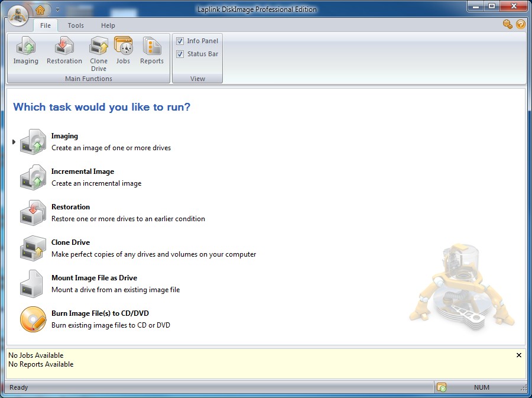Click 'No Jobs Available' text
The image size is (532, 398).
[x=36, y=355]
